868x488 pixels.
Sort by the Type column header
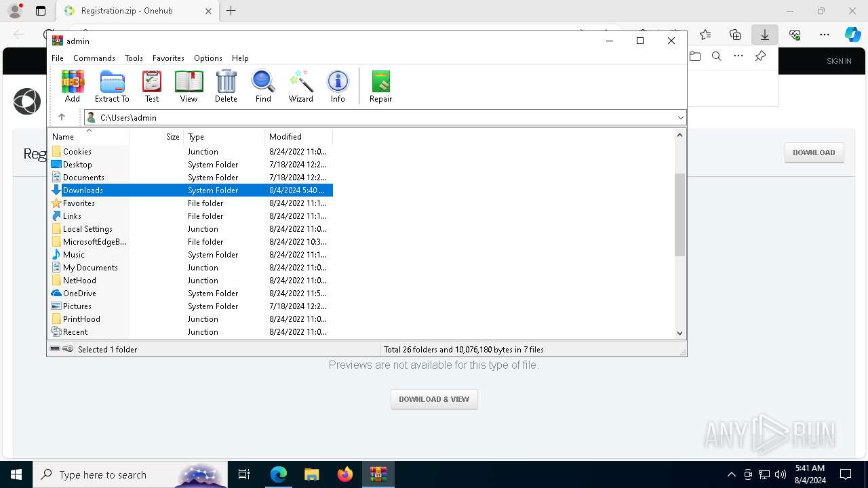tap(224, 136)
